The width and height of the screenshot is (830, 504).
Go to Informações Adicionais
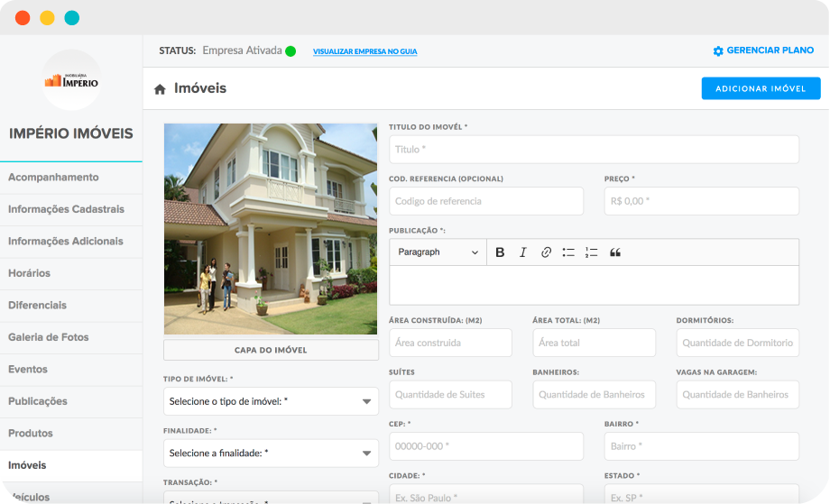[x=71, y=241]
